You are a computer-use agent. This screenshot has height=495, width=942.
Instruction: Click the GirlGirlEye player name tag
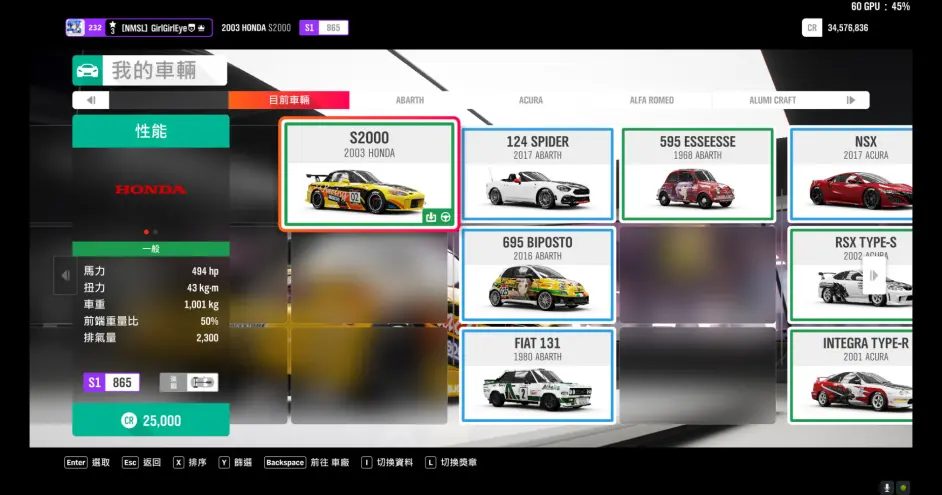click(159, 28)
